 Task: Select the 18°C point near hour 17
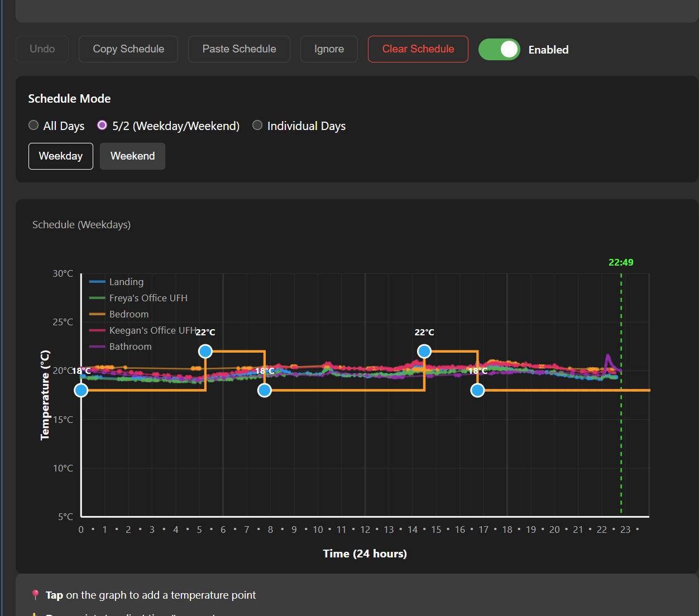click(477, 391)
